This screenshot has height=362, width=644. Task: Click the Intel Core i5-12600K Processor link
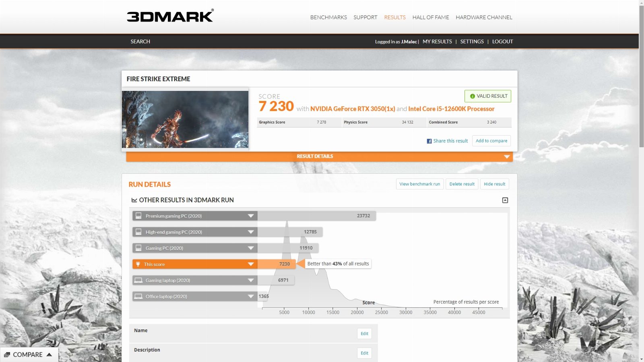point(451,109)
